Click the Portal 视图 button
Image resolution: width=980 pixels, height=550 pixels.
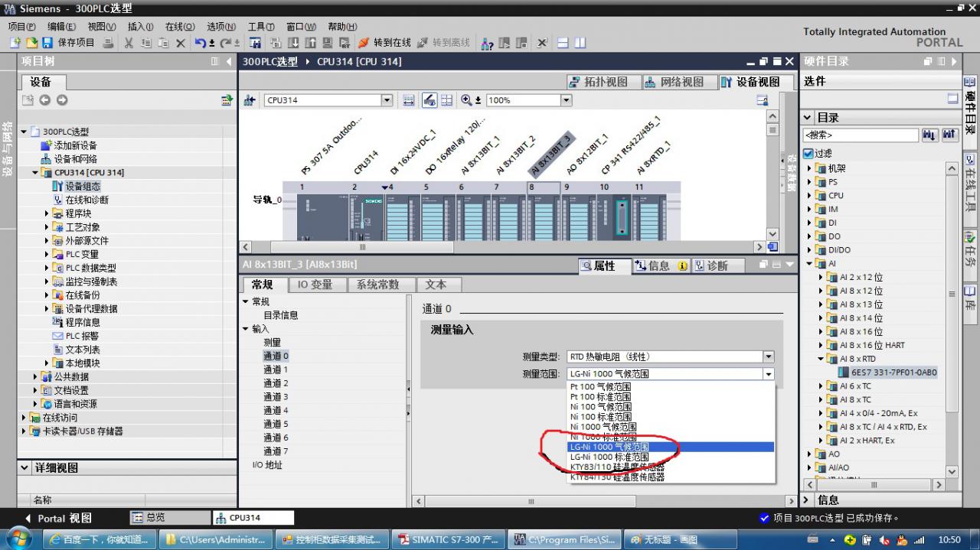tap(57, 518)
